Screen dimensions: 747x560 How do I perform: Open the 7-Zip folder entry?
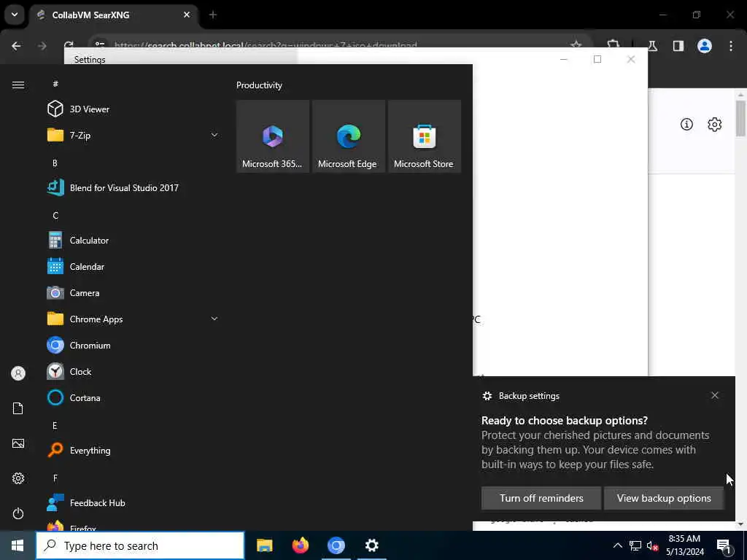click(133, 135)
